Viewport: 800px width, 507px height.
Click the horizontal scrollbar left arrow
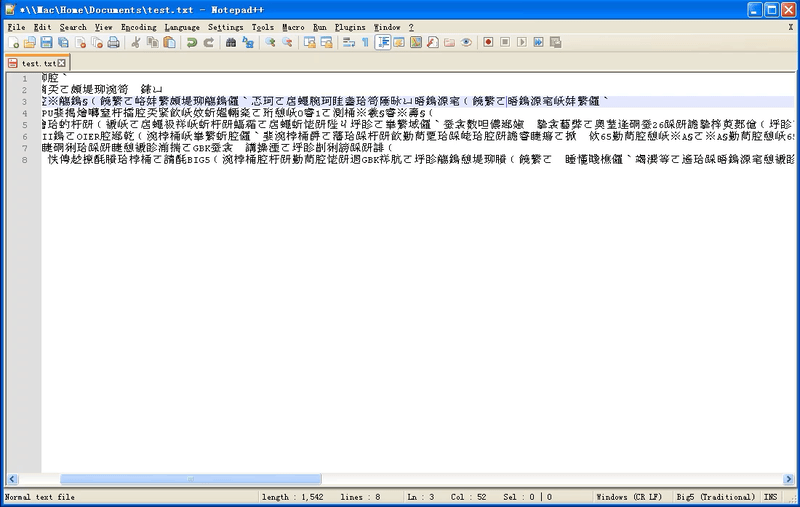12,479
